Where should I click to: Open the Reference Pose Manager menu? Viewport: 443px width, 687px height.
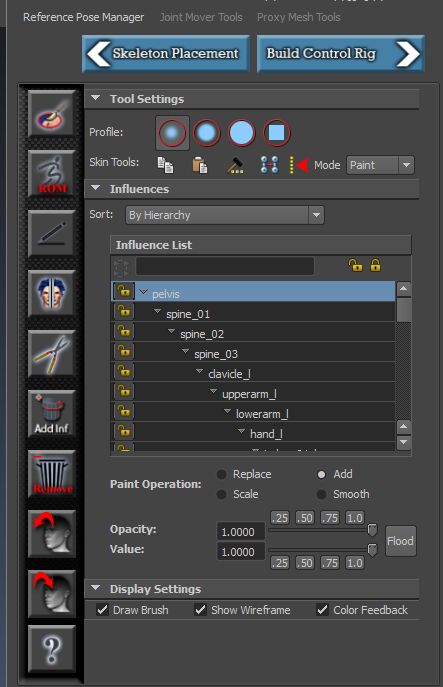click(x=83, y=18)
